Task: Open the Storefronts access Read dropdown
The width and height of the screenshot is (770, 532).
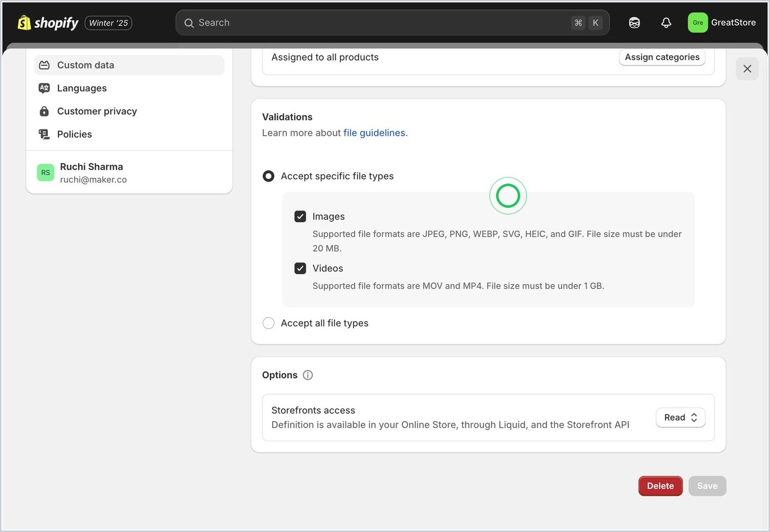Action: pos(680,417)
